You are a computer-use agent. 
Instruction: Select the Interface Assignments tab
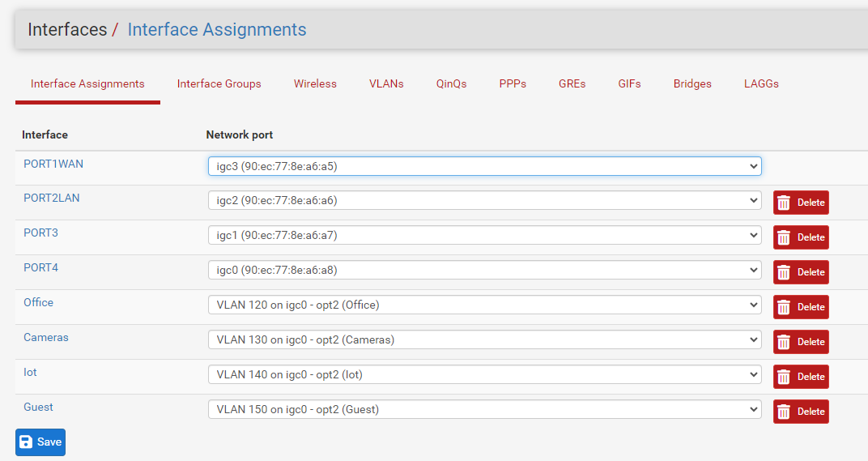point(87,83)
